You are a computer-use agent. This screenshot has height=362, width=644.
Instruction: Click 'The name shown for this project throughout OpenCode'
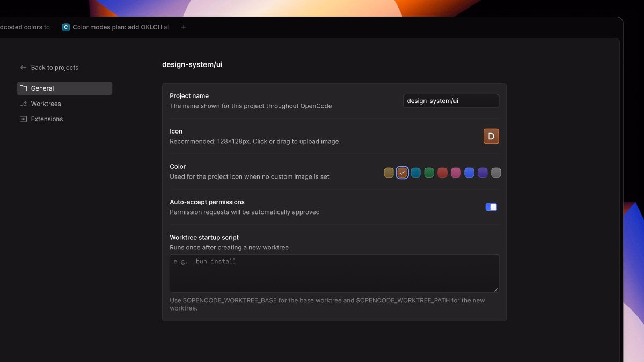click(251, 106)
